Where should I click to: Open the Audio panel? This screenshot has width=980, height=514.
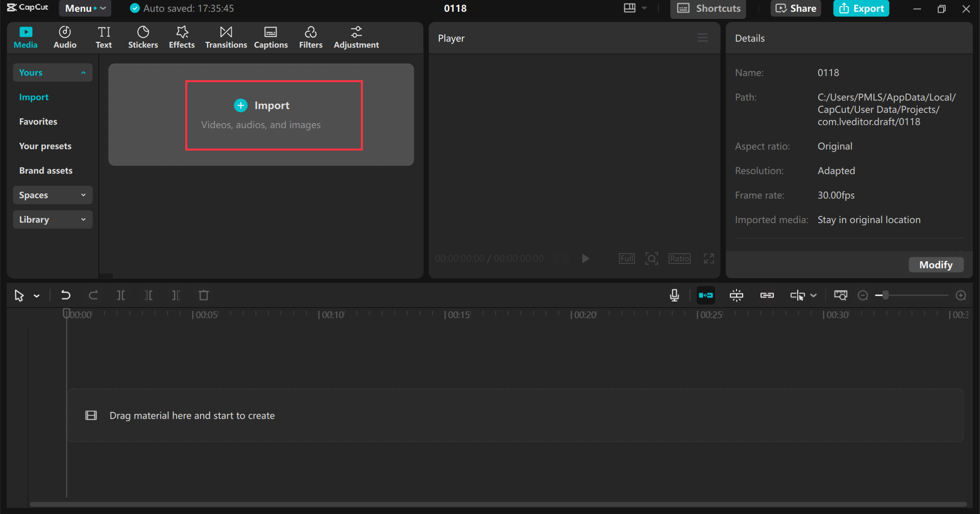click(64, 37)
